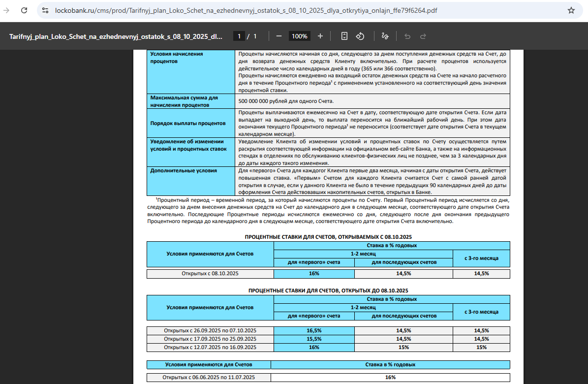This screenshot has height=384, width=588.
Task: Click the 15,5% first-account rate cell
Action: [314, 339]
